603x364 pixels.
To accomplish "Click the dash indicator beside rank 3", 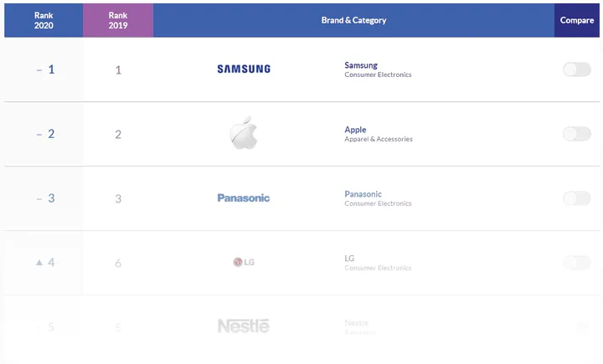I will pos(39,198).
